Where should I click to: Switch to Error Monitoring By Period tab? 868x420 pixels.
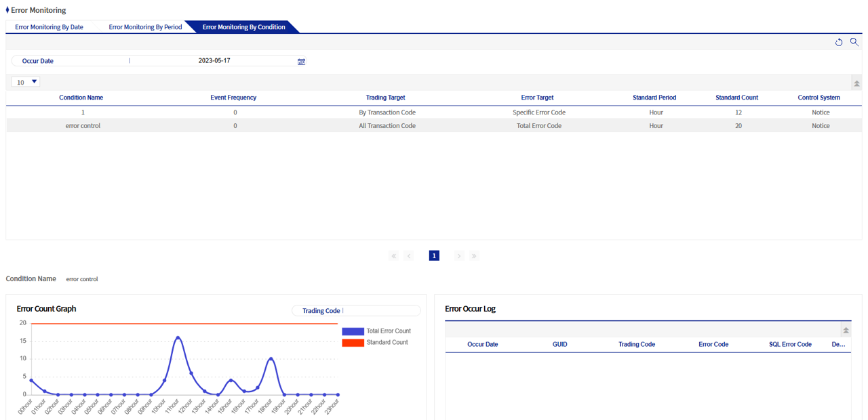click(145, 27)
